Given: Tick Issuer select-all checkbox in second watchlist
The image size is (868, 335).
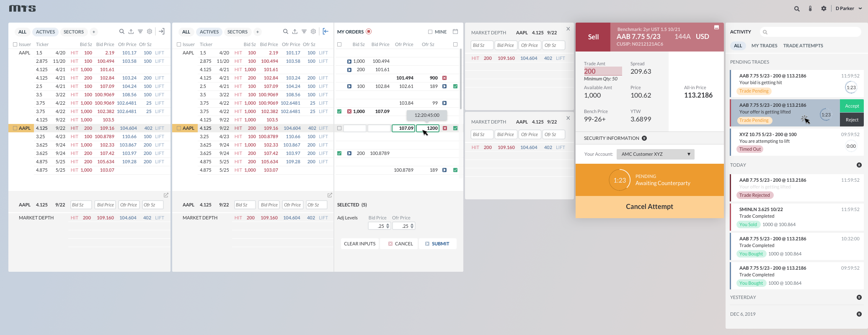Looking at the screenshot, I should click(x=179, y=44).
